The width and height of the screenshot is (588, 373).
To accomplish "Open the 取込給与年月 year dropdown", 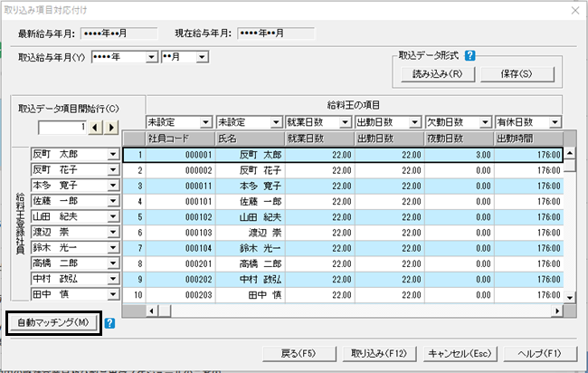I will coord(151,57).
